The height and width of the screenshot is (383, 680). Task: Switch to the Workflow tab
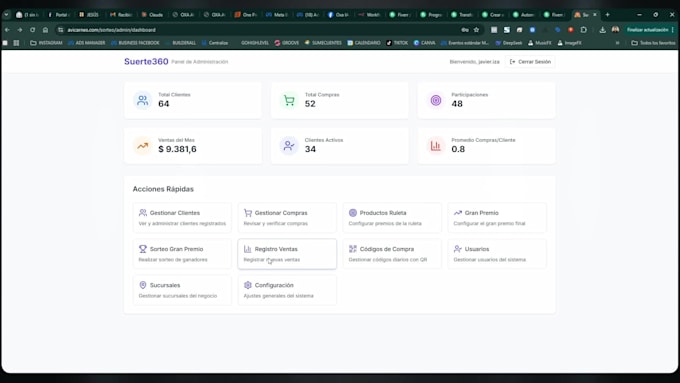pyautogui.click(x=370, y=15)
